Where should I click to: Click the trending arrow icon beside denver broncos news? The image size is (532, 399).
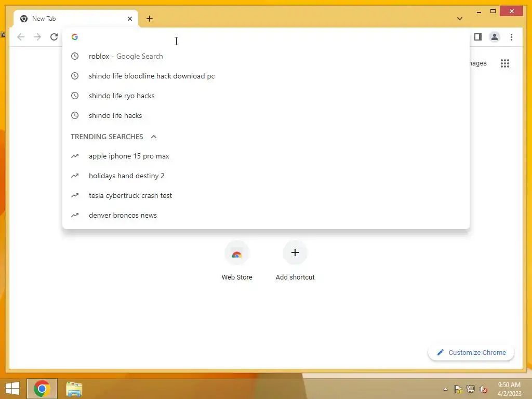(75, 215)
